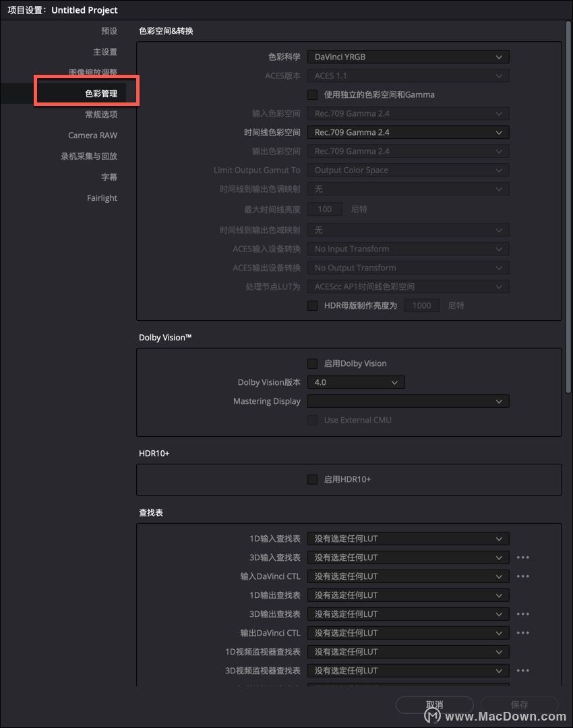Open browse options for 输入DaVinci CTL
Image resolution: width=573 pixels, height=728 pixels.
pos(523,576)
